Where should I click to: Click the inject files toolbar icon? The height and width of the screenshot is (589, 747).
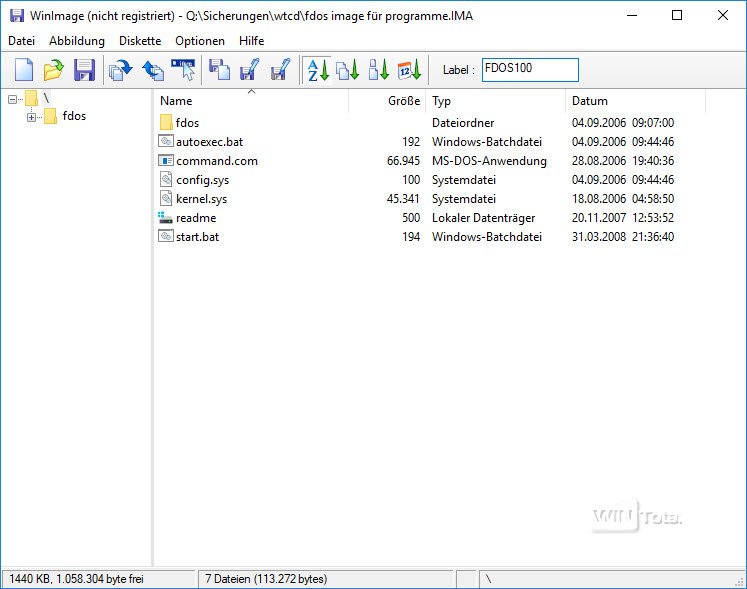pos(121,70)
